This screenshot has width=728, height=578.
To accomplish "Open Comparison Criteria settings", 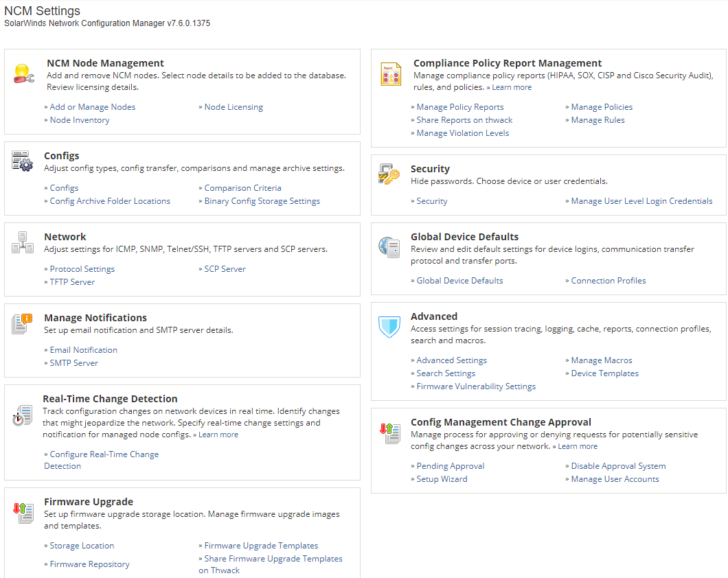I will [x=243, y=188].
